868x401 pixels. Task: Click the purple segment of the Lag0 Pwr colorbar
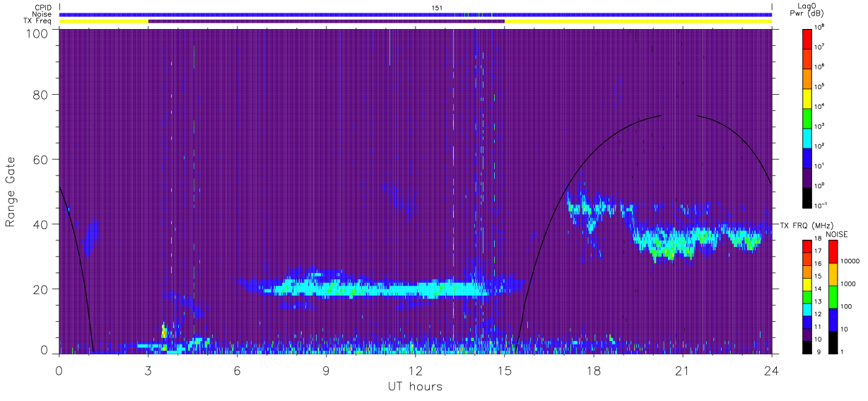(x=808, y=177)
